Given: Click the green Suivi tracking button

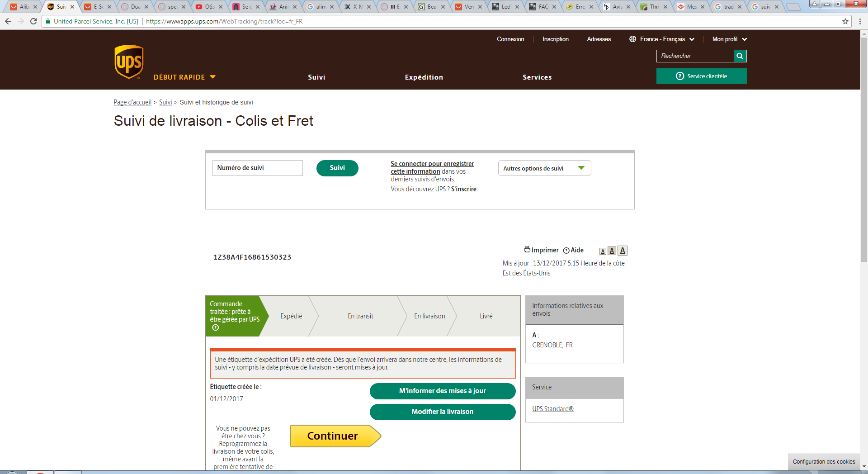Looking at the screenshot, I should tap(337, 168).
